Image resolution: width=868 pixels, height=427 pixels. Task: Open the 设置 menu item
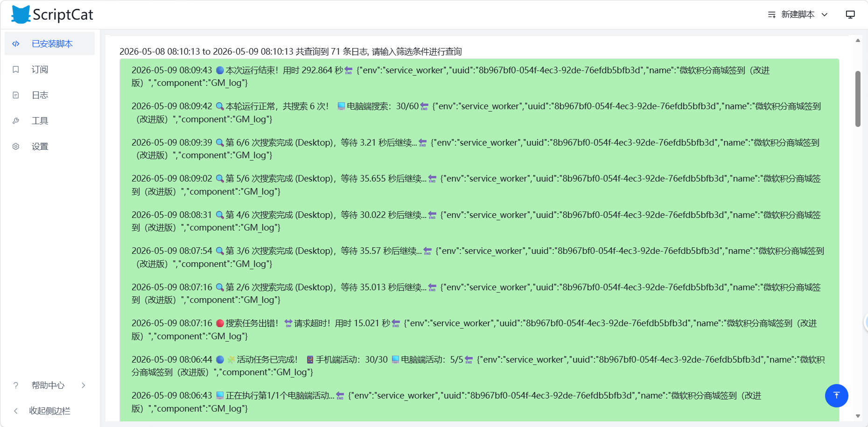[x=49, y=146]
